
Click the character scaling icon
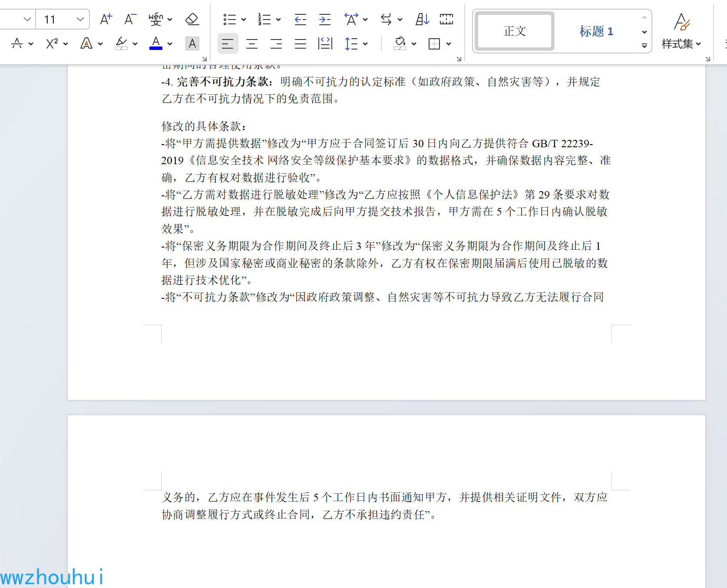click(351, 19)
